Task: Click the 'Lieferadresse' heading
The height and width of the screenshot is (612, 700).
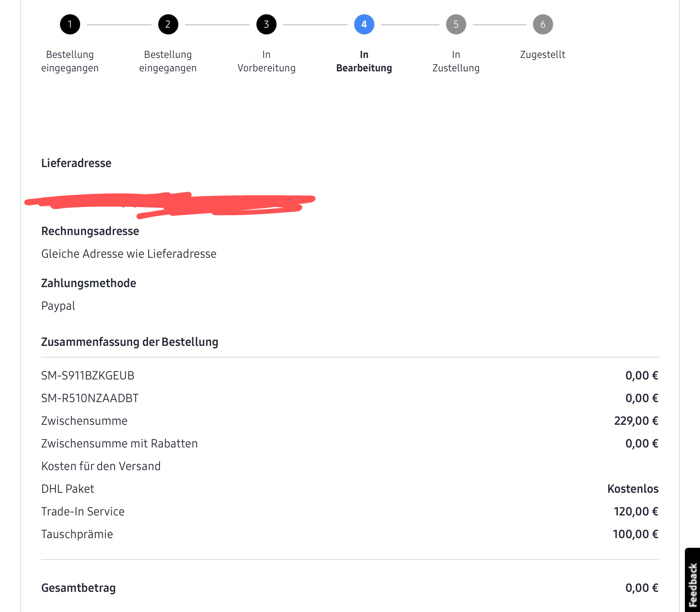Action: (76, 163)
